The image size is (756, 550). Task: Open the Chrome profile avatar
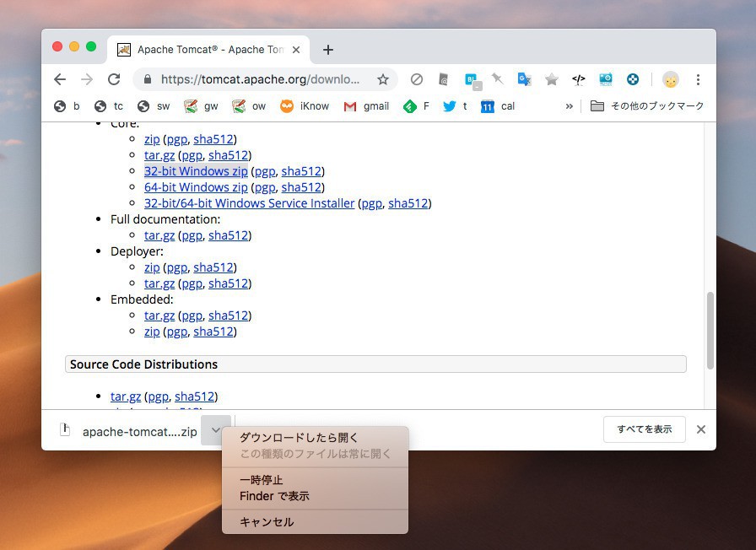671,79
